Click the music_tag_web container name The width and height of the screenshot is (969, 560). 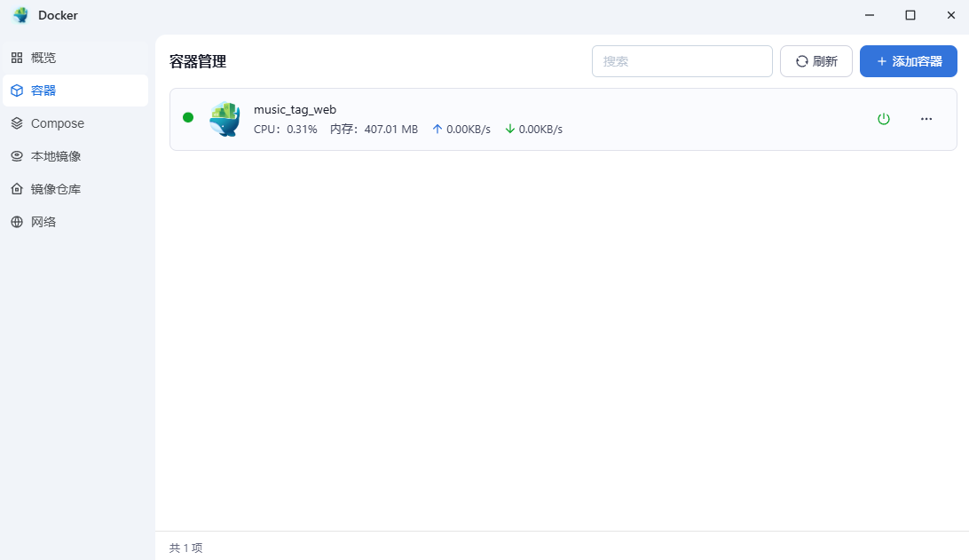(x=295, y=109)
